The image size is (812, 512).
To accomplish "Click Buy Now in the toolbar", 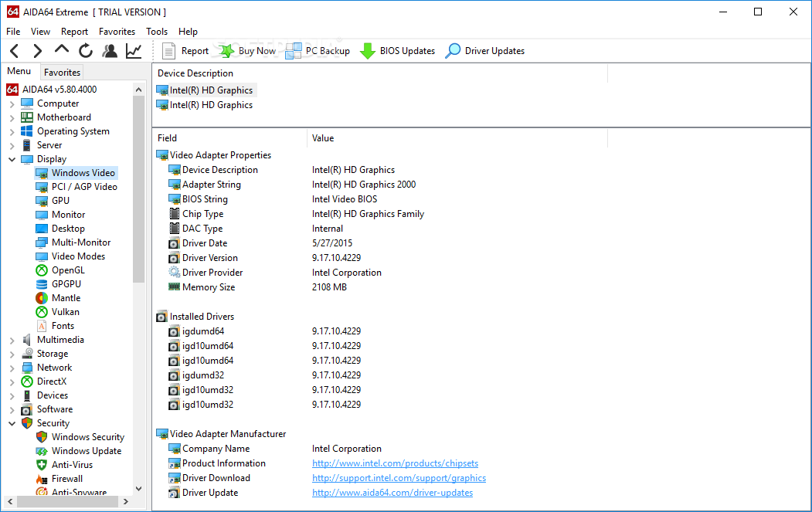I will 247,51.
